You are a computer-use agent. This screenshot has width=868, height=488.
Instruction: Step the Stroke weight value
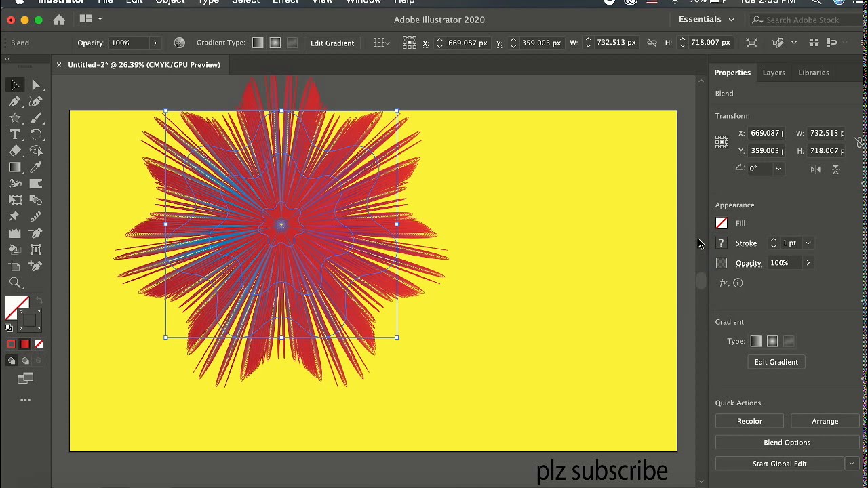coord(774,243)
